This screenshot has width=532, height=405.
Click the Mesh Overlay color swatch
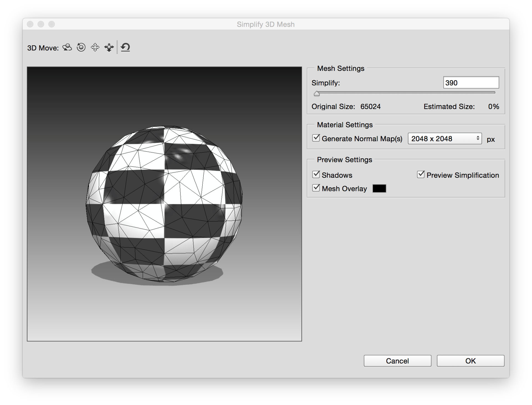[x=379, y=189]
